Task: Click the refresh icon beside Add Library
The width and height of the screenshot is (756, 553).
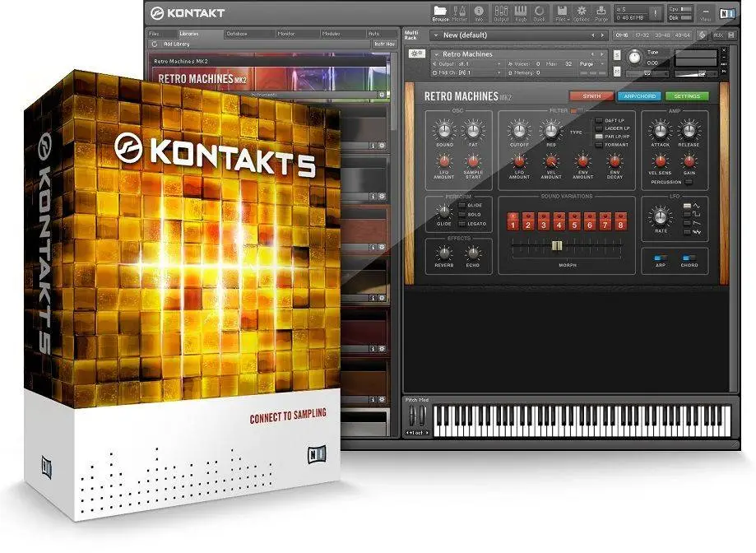Action: 155,44
